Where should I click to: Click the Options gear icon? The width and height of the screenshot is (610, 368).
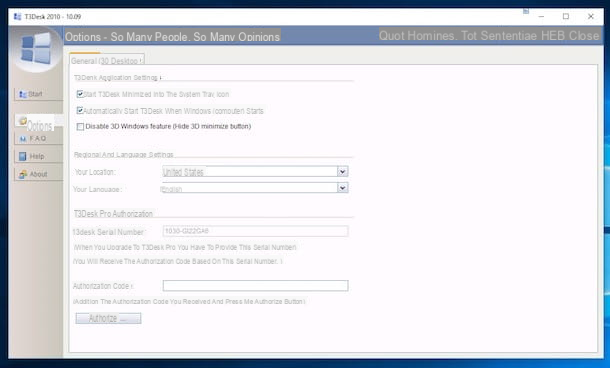click(x=23, y=121)
